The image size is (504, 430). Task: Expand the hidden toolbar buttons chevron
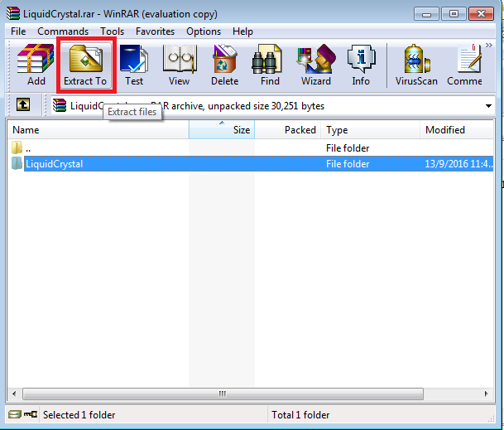(x=489, y=45)
